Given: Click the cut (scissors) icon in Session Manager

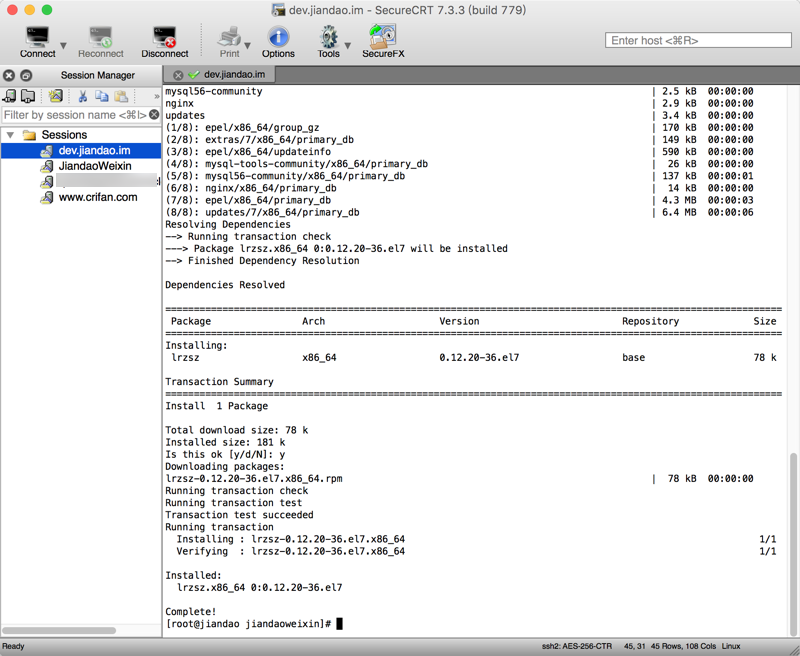Looking at the screenshot, I should point(83,96).
